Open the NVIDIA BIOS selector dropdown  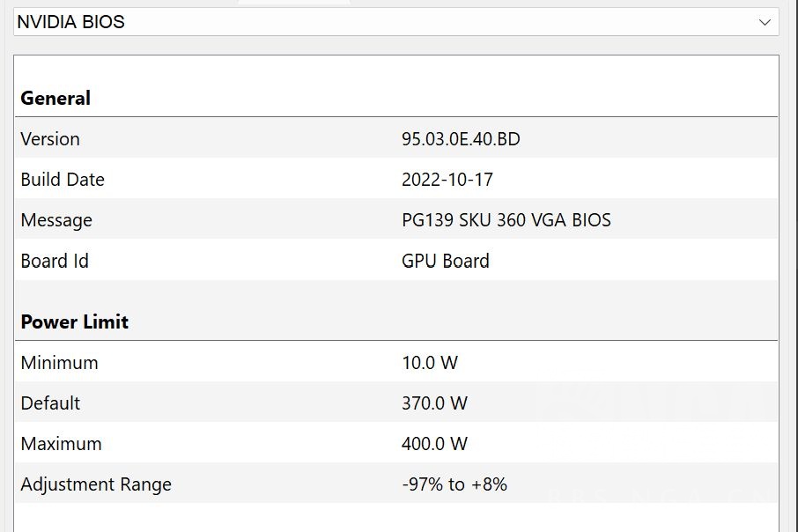click(388, 22)
